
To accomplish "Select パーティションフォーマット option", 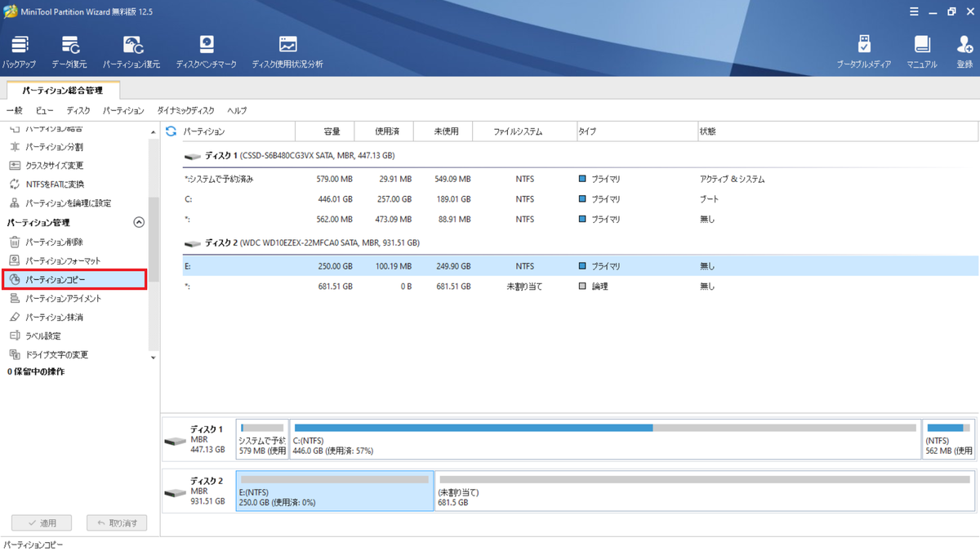I will pyautogui.click(x=55, y=261).
